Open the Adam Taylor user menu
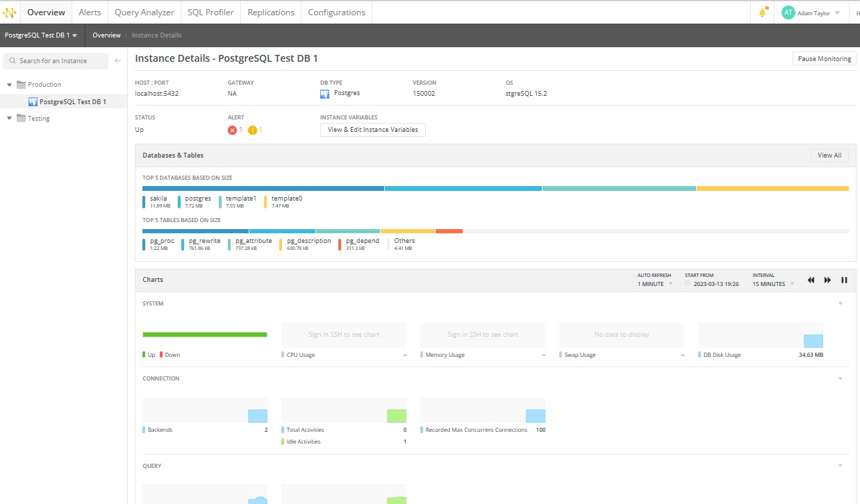 click(x=811, y=13)
